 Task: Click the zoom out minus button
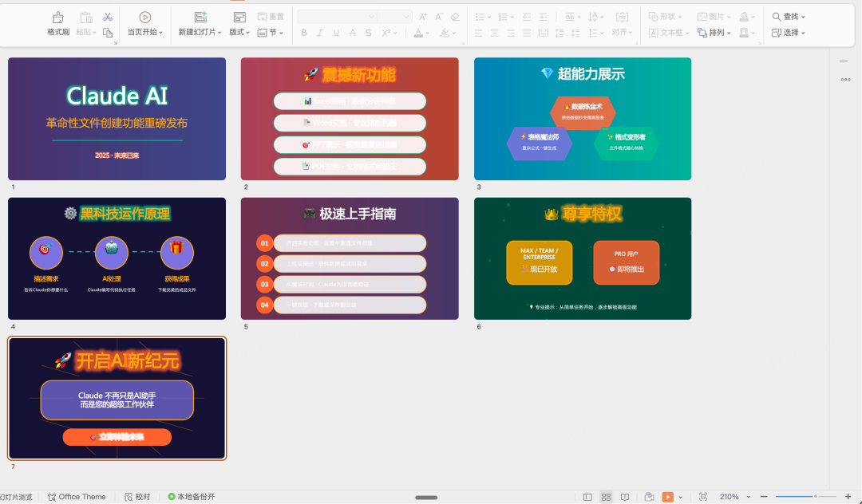tap(764, 497)
